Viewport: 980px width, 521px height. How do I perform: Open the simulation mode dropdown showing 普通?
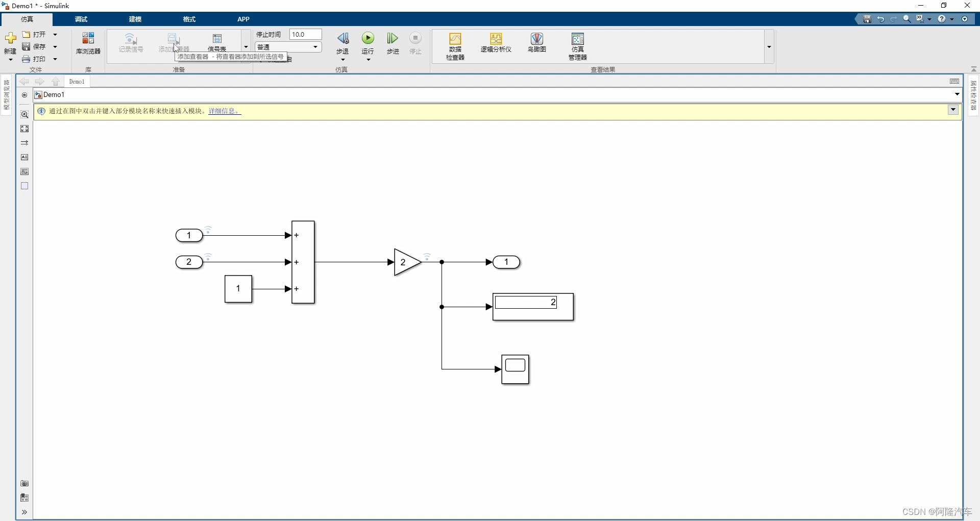click(316, 46)
